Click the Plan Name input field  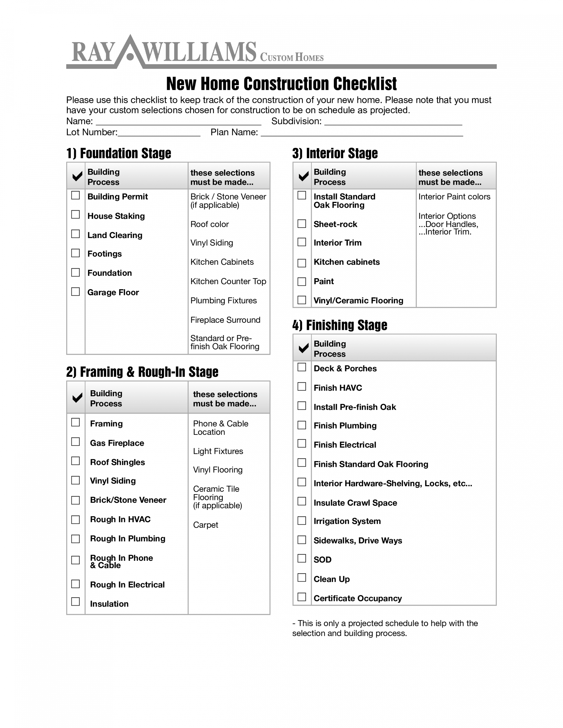pyautogui.click(x=349, y=131)
